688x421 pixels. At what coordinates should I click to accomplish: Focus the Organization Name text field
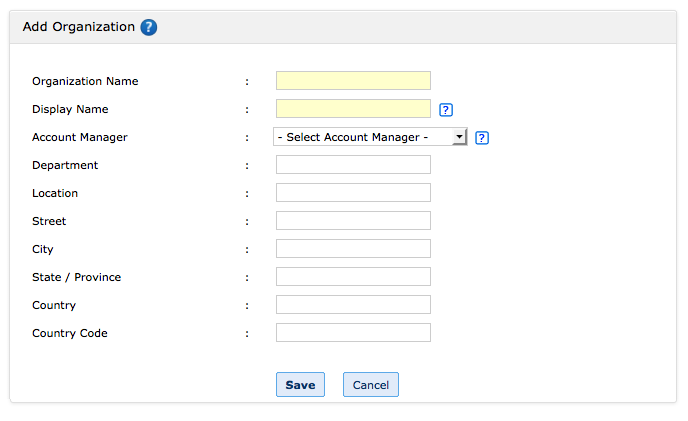click(353, 81)
